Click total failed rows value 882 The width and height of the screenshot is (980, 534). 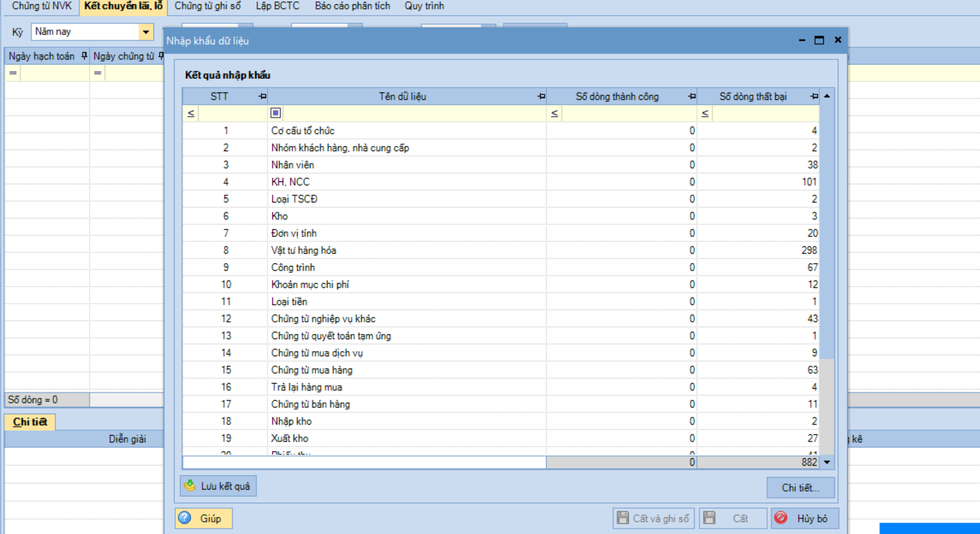[x=758, y=462]
